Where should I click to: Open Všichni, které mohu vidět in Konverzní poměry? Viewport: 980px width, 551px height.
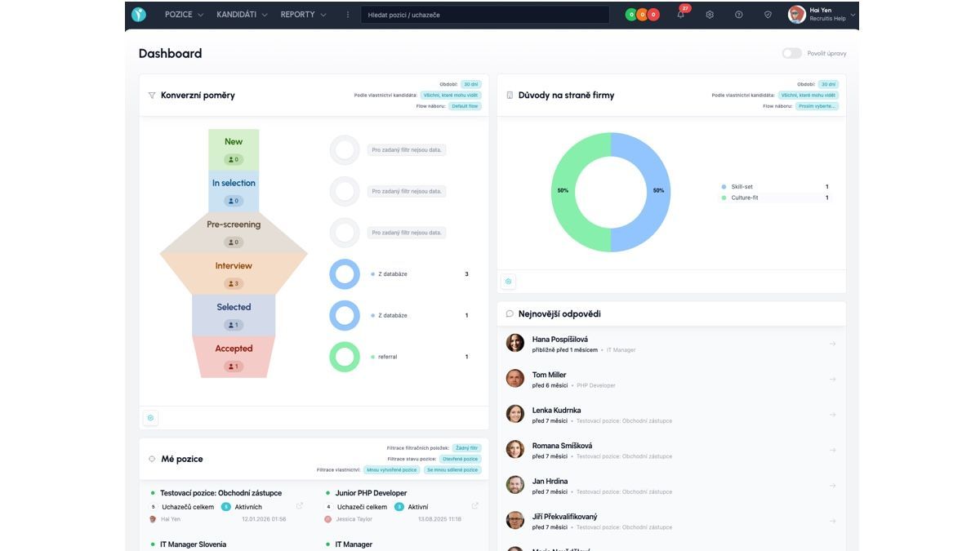pos(451,96)
